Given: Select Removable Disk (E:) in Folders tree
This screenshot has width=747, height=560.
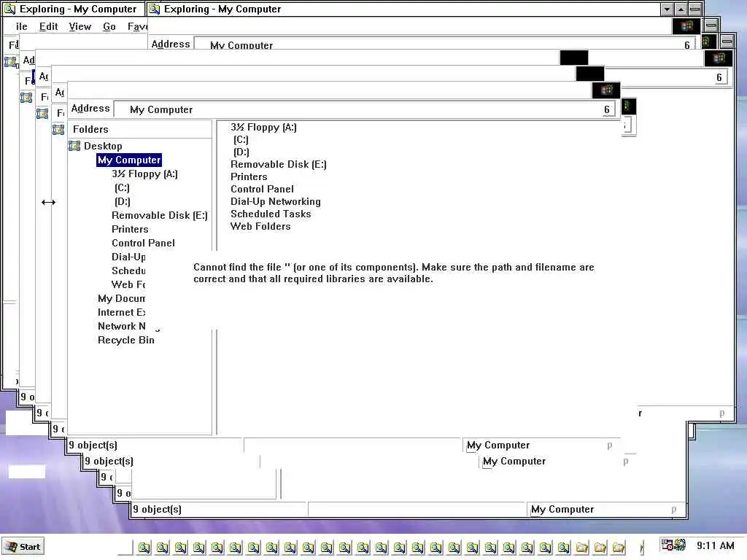Looking at the screenshot, I should point(160,215).
